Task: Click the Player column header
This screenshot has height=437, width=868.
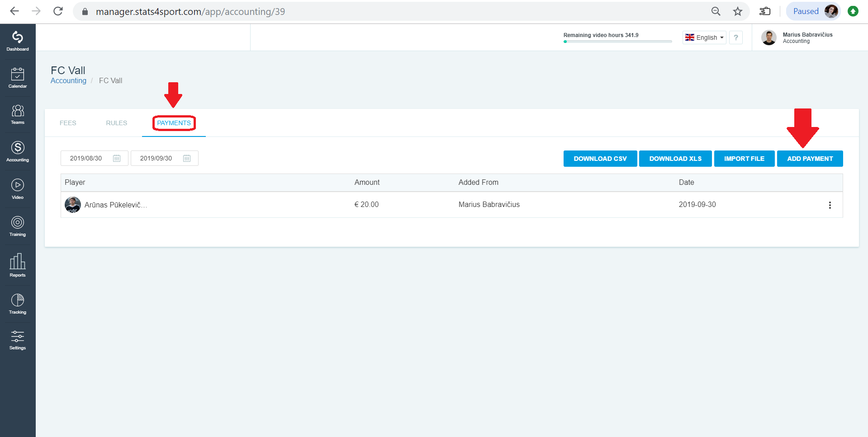Action: click(x=75, y=182)
